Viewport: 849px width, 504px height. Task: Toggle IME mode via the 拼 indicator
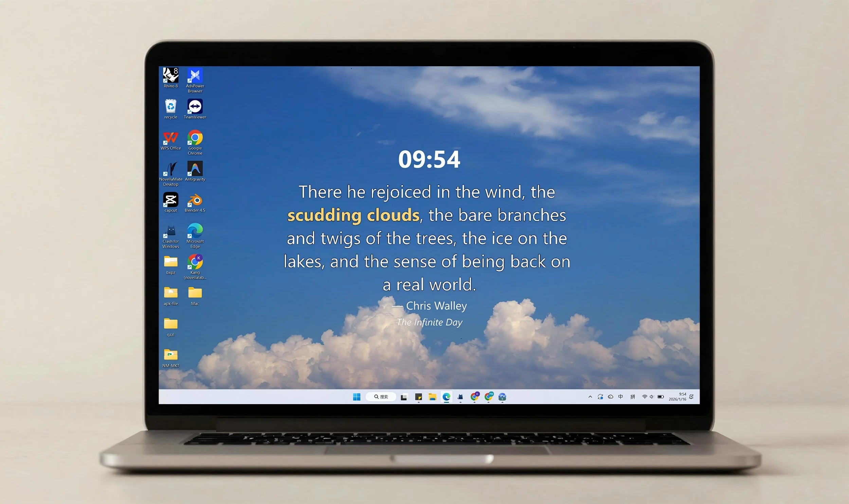tap(632, 396)
